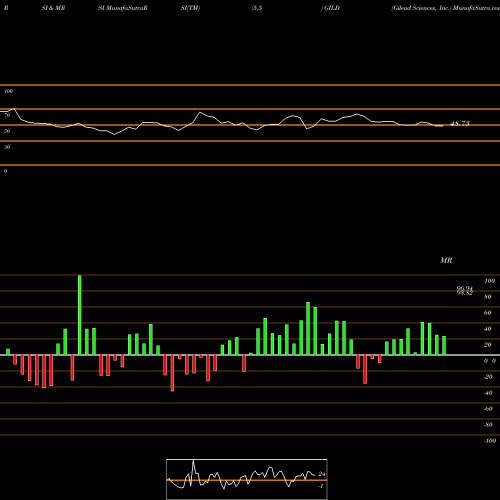Click the value 24 in mini chart
The width and height of the screenshot is (500, 500).
(322, 474)
